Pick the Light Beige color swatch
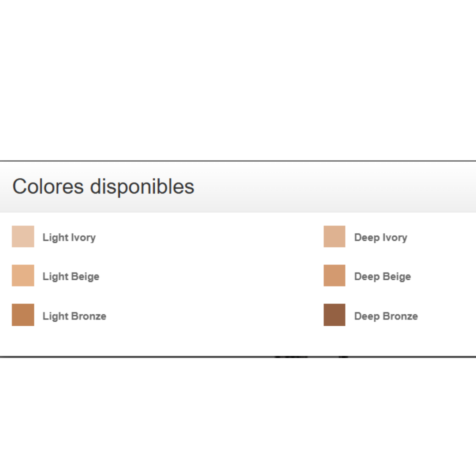Image resolution: width=476 pixels, height=476 pixels. [23, 275]
